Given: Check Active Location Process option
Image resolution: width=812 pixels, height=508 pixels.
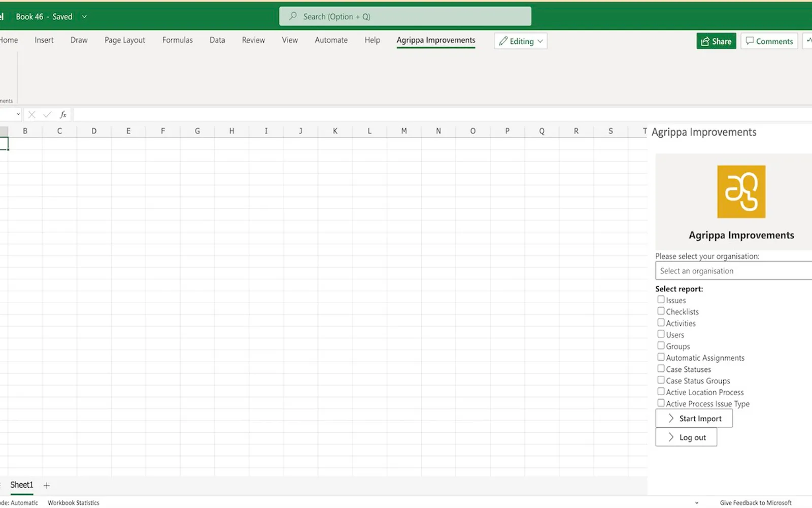Looking at the screenshot, I should coord(661,392).
